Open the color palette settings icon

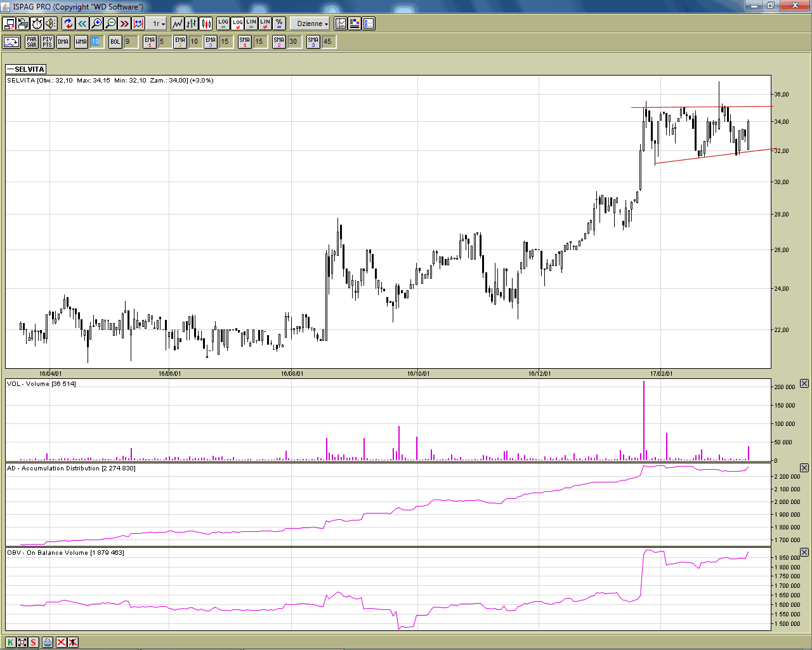click(355, 23)
